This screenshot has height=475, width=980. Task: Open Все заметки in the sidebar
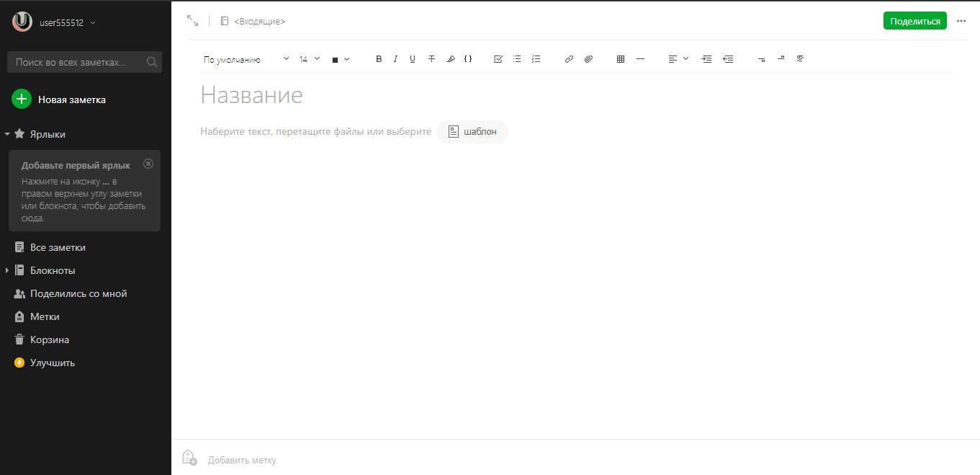(x=58, y=247)
